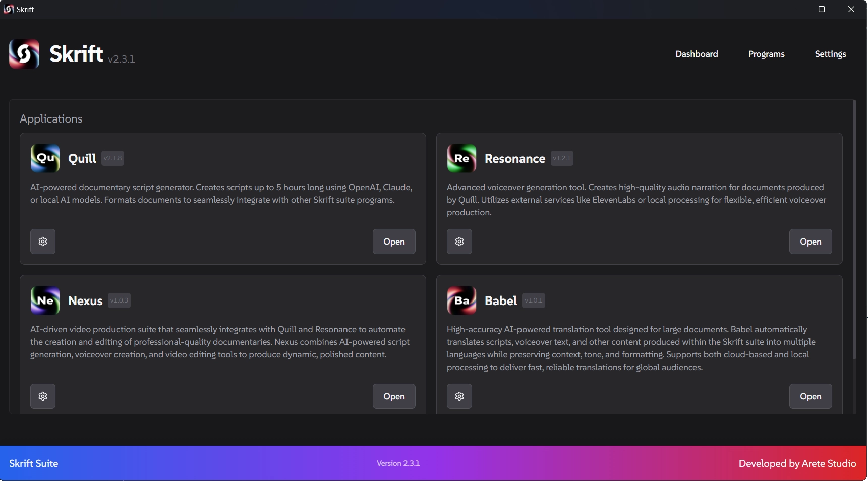This screenshot has width=868, height=481.
Task: Click the Resonance v1.2.1 version badge
Action: (x=562, y=158)
